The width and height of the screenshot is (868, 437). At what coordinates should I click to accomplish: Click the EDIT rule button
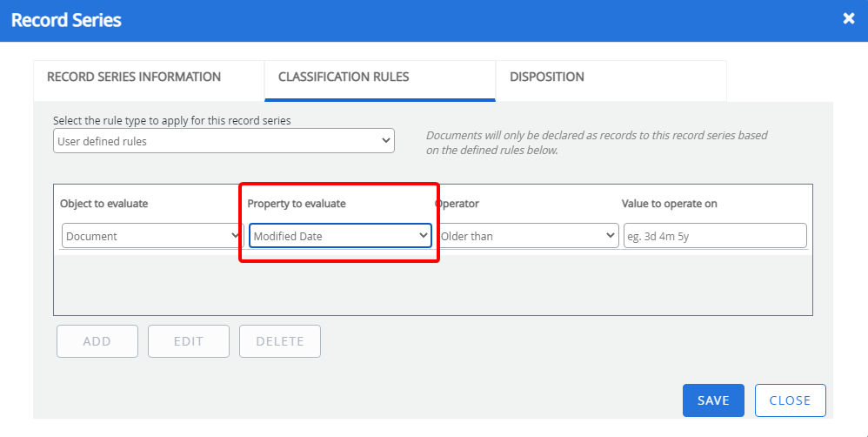coord(189,341)
